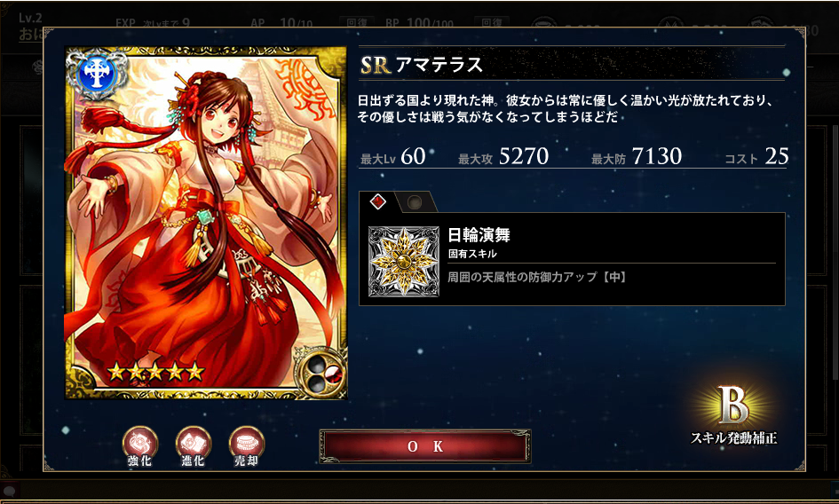
Task: Tap the 進化 (evolve) cards icon
Action: click(194, 446)
